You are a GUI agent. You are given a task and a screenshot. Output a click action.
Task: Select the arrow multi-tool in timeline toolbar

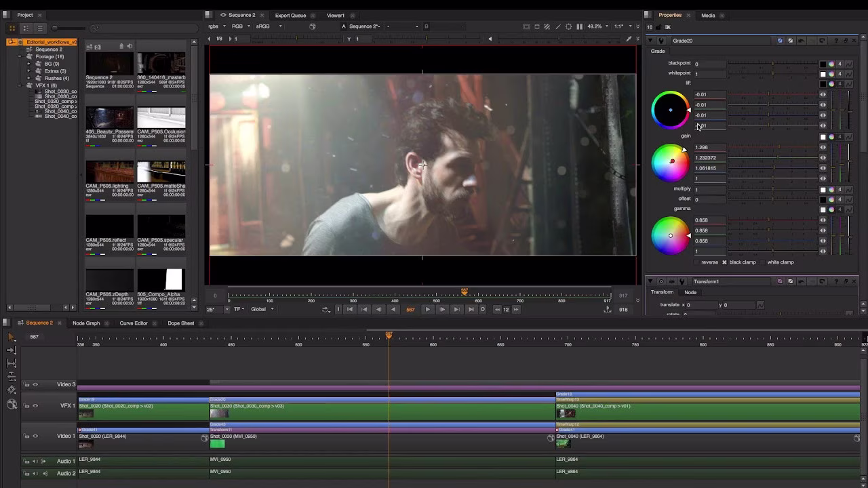pos(11,337)
